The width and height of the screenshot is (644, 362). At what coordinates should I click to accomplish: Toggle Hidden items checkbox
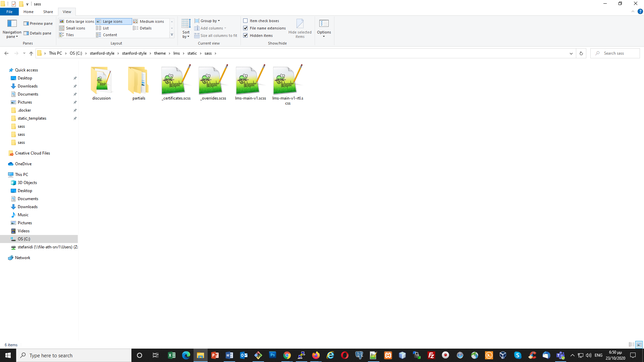[246, 36]
